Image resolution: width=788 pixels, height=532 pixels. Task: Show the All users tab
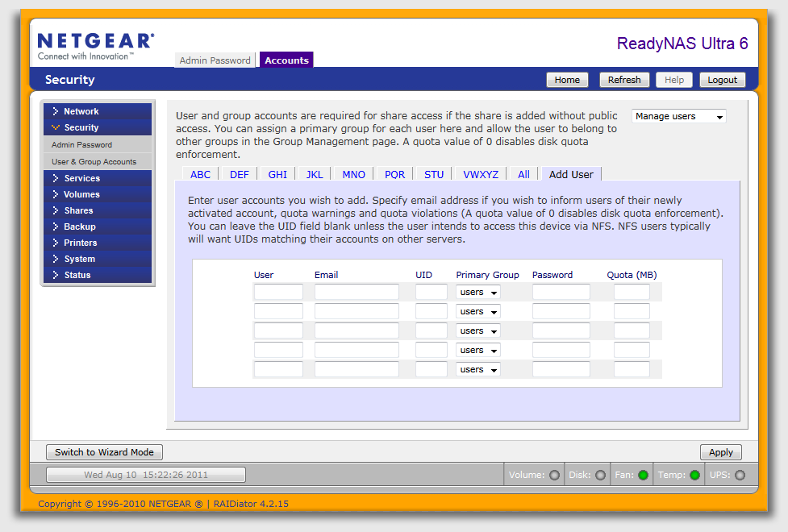[523, 174]
